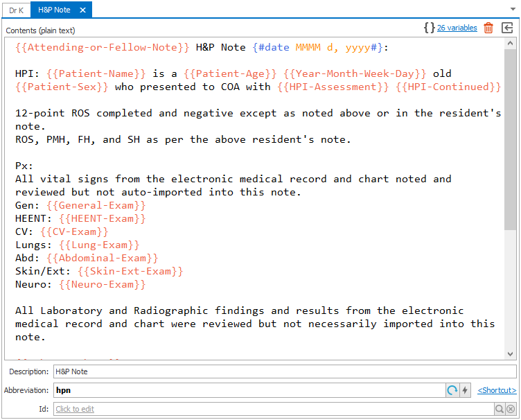
Task: Click the Abbreviation field containing hpn
Action: point(249,390)
